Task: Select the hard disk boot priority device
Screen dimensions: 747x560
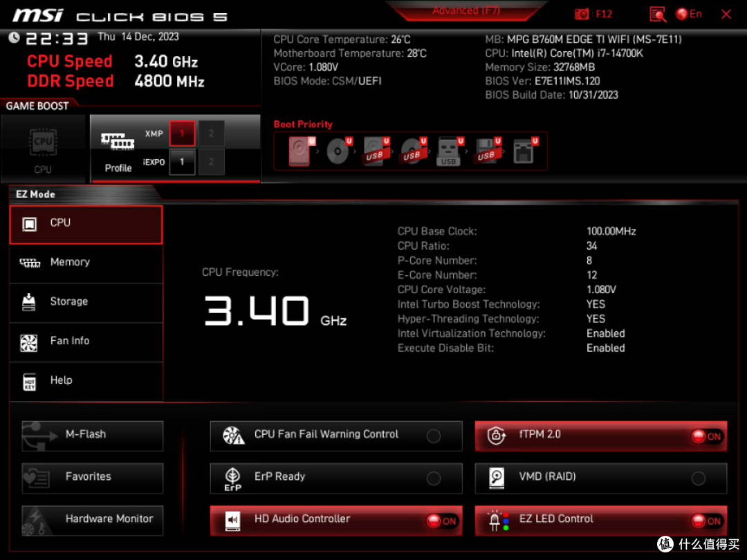Action: 301,151
